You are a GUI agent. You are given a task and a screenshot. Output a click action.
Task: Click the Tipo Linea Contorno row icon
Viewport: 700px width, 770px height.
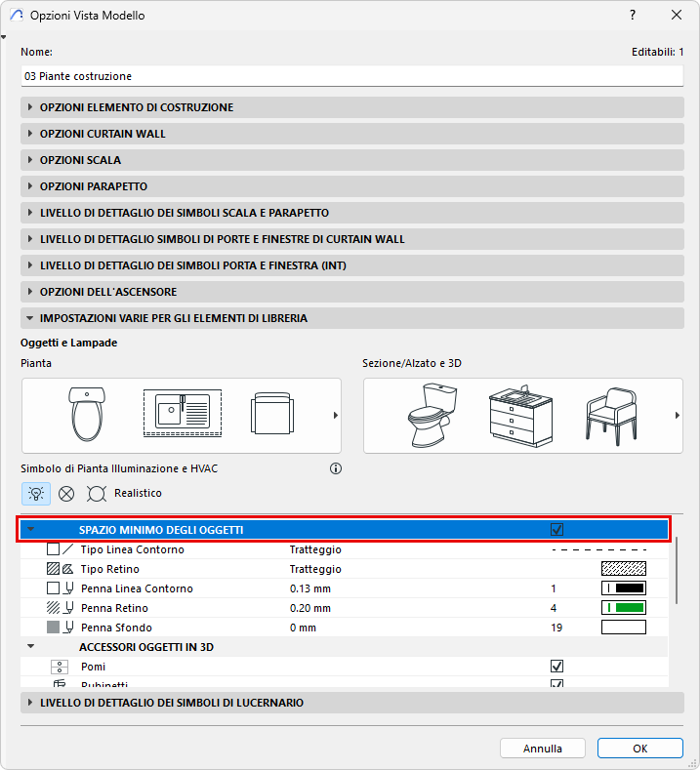(60, 549)
